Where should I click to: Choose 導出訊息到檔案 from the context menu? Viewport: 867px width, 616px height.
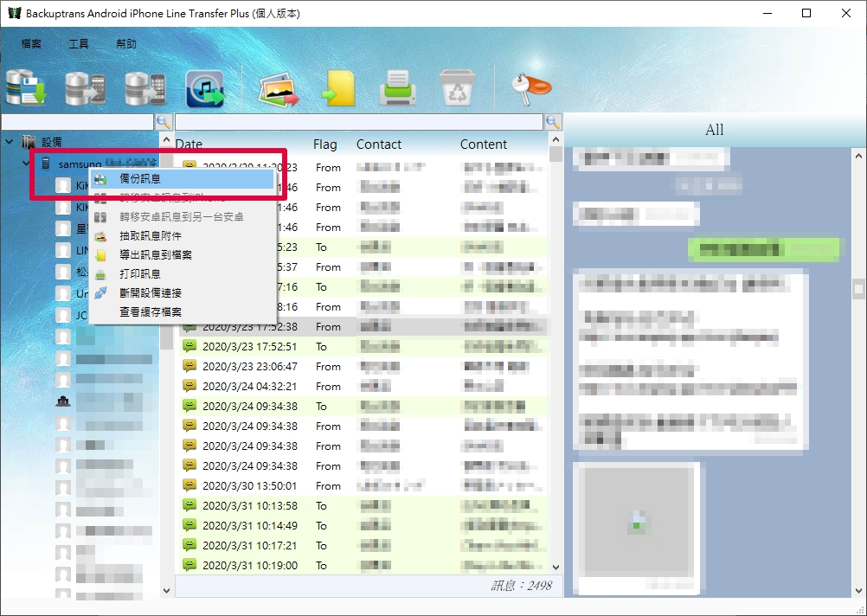(x=182, y=255)
